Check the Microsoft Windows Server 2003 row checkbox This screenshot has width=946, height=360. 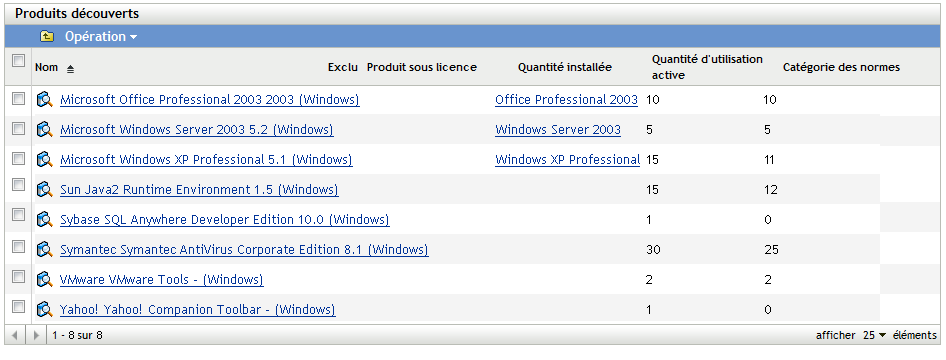pyautogui.click(x=19, y=128)
